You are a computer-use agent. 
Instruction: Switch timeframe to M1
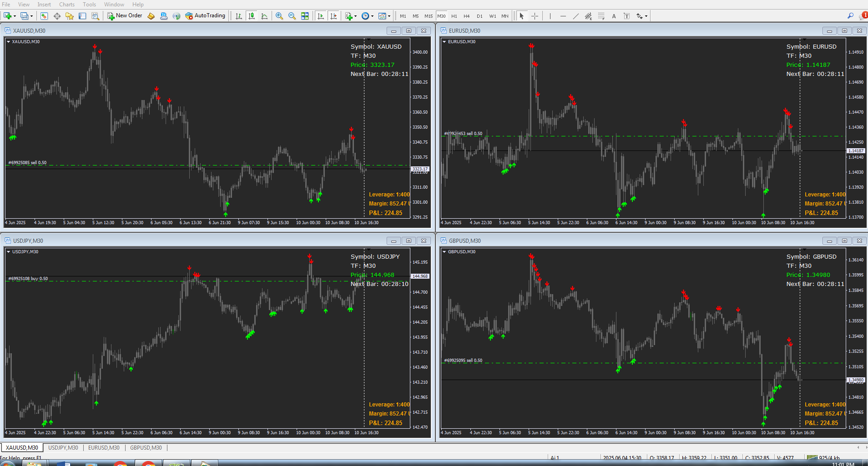(403, 16)
